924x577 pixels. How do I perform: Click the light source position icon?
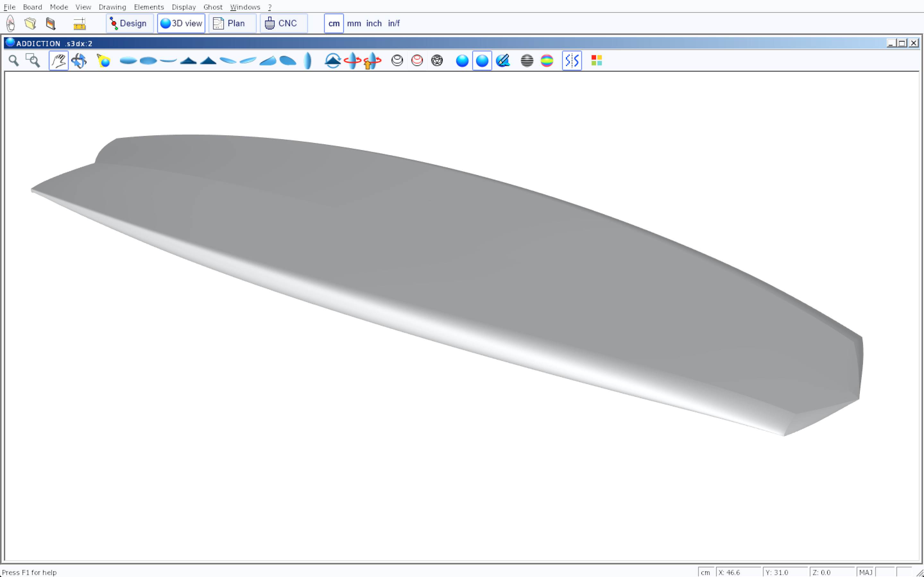tap(104, 61)
